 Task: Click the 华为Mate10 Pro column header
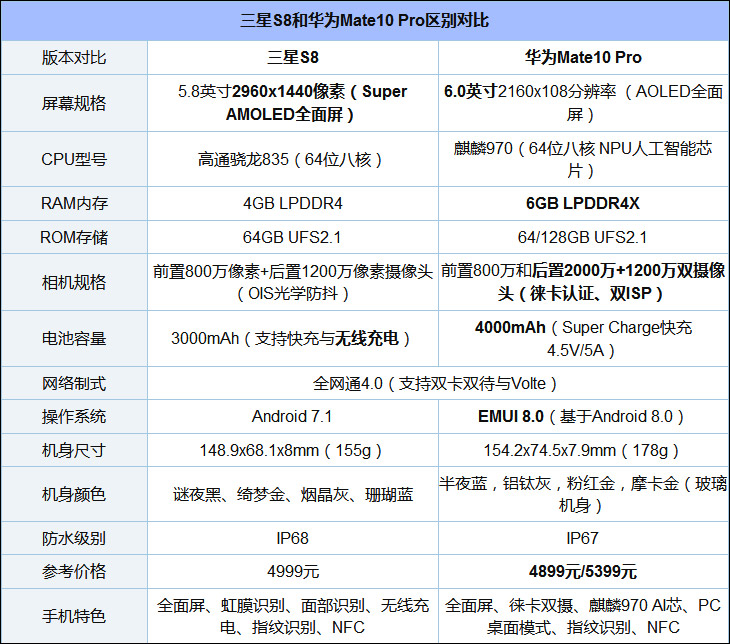583,58
